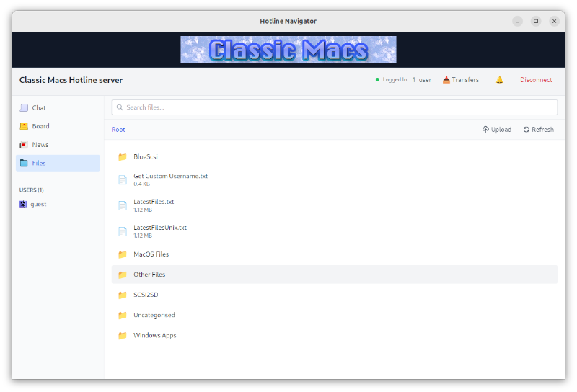The width and height of the screenshot is (577, 392).
Task: Click the BlueScsi folder icon
Action: [123, 156]
